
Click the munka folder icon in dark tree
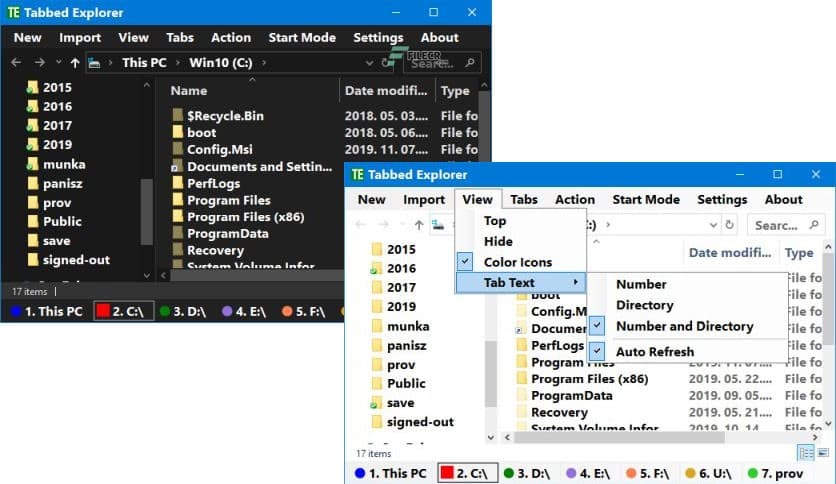tap(33, 164)
